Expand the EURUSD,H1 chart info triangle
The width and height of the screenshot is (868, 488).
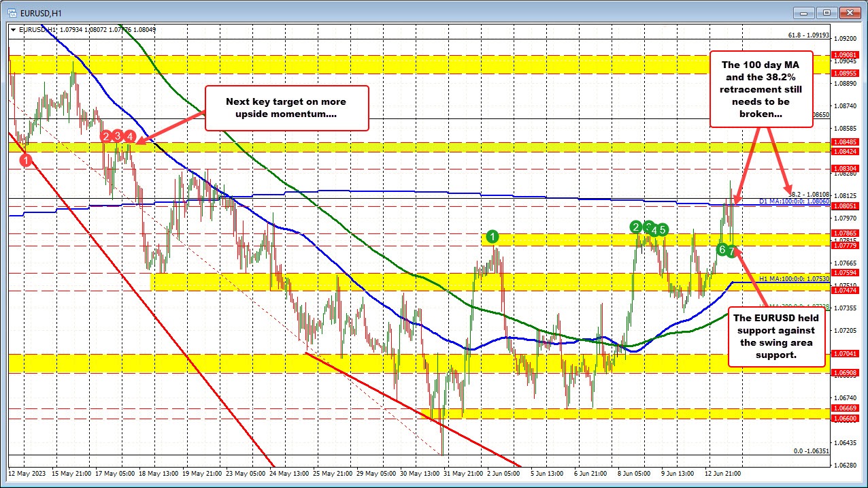(14, 29)
